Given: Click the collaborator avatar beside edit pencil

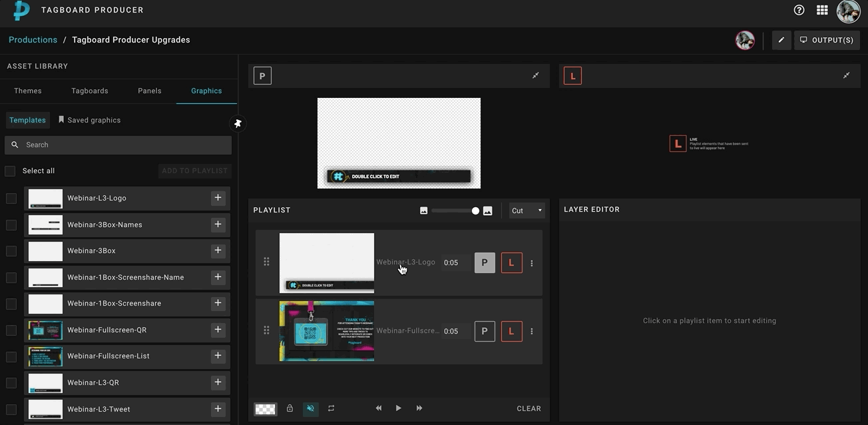Looking at the screenshot, I should click(745, 40).
